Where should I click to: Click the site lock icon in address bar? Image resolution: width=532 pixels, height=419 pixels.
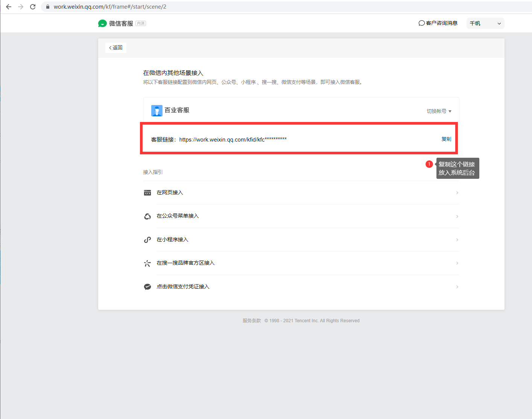(x=48, y=7)
